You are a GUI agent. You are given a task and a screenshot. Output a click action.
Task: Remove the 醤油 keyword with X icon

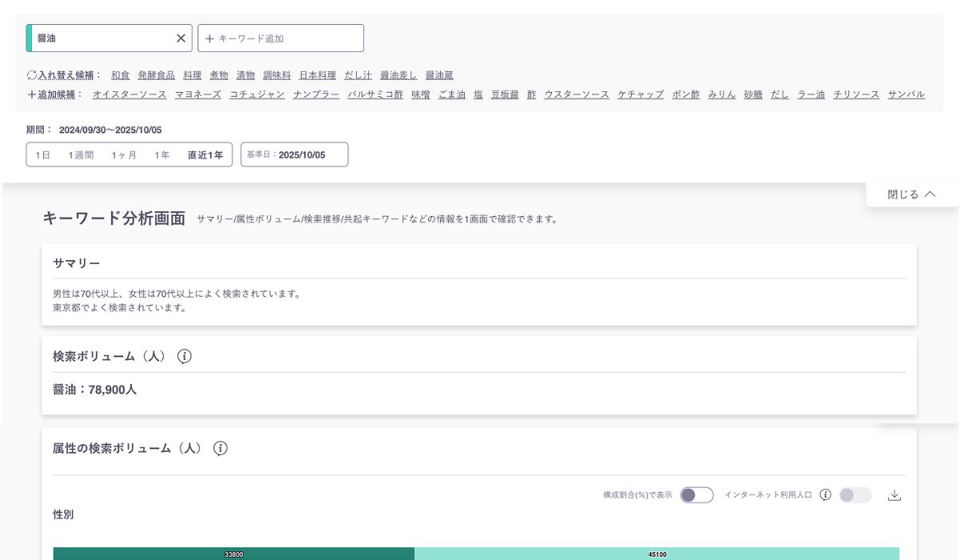click(x=181, y=38)
